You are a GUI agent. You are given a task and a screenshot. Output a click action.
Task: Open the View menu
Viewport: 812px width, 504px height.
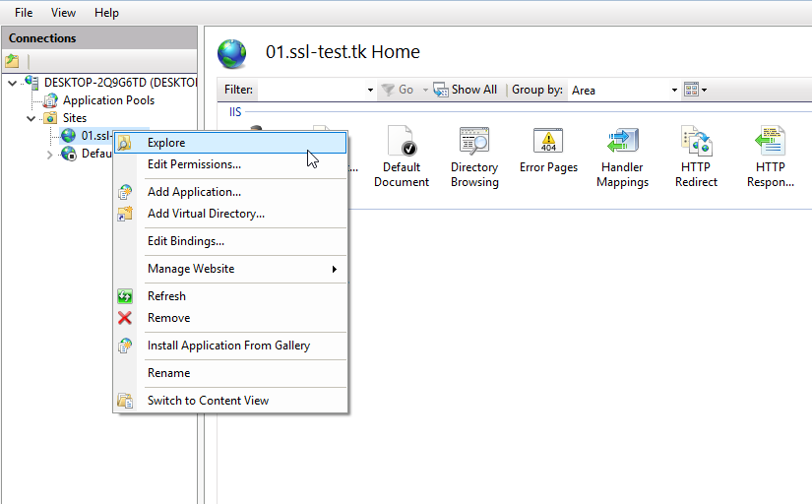click(x=63, y=13)
